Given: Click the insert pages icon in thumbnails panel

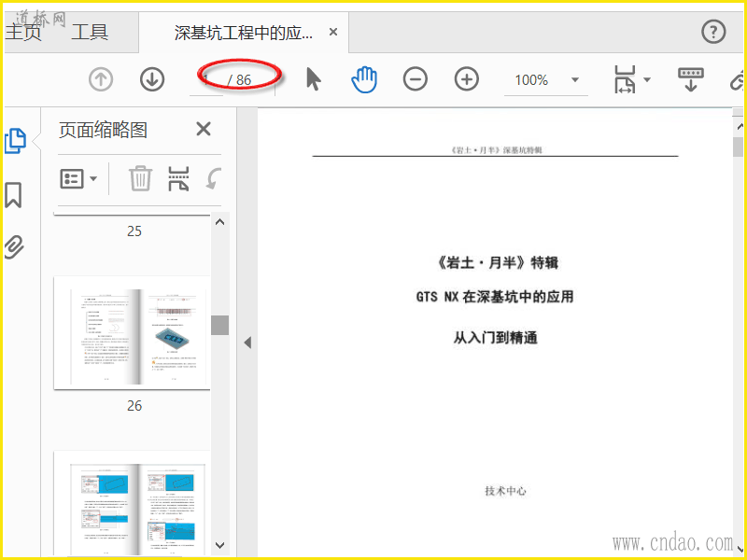Looking at the screenshot, I should click(178, 178).
